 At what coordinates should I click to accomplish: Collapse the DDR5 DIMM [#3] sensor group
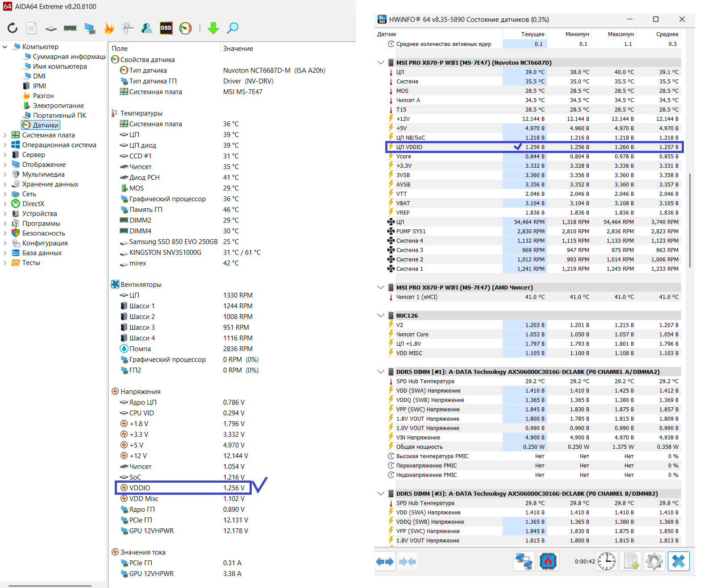pyautogui.click(x=381, y=494)
